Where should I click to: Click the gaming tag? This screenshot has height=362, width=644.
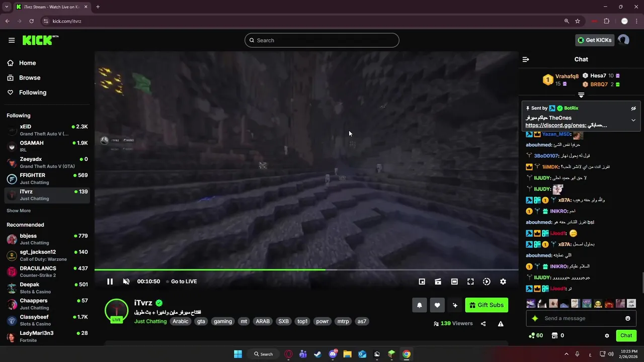pyautogui.click(x=222, y=321)
